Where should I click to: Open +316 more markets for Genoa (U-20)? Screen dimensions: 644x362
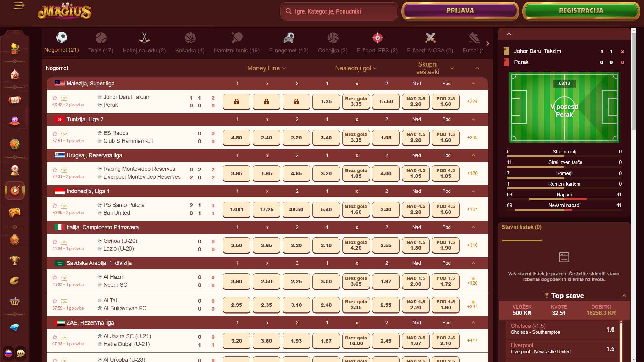(472, 245)
